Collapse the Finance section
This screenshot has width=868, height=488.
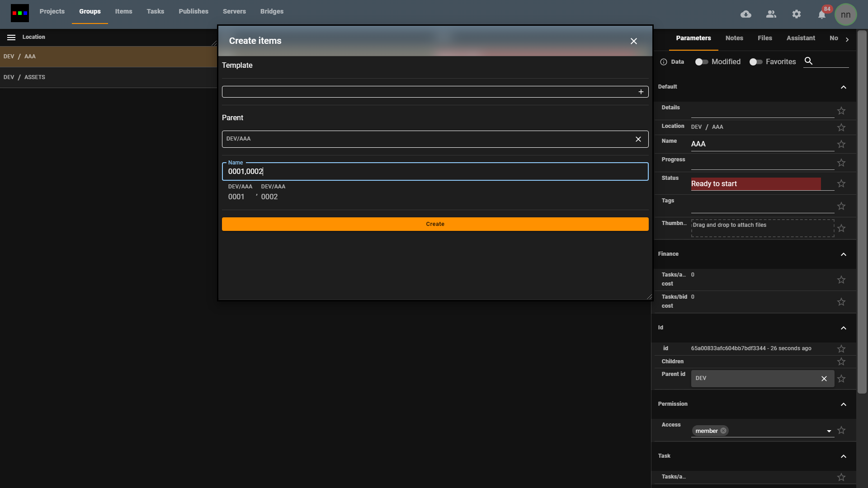pyautogui.click(x=844, y=254)
